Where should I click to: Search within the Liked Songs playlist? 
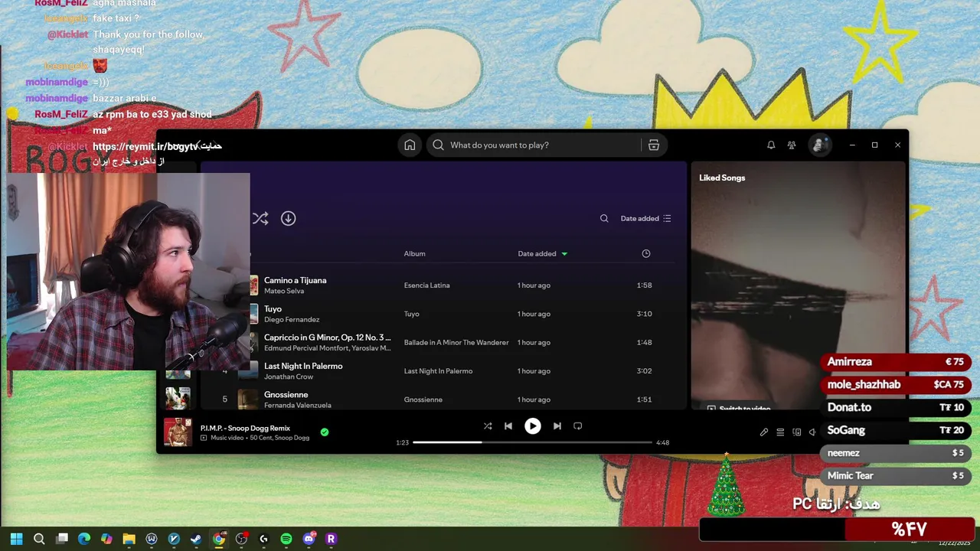(x=604, y=218)
